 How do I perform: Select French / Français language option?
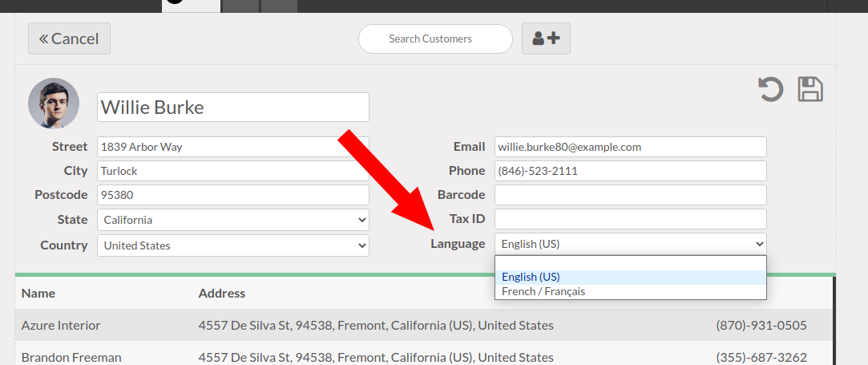[631, 291]
